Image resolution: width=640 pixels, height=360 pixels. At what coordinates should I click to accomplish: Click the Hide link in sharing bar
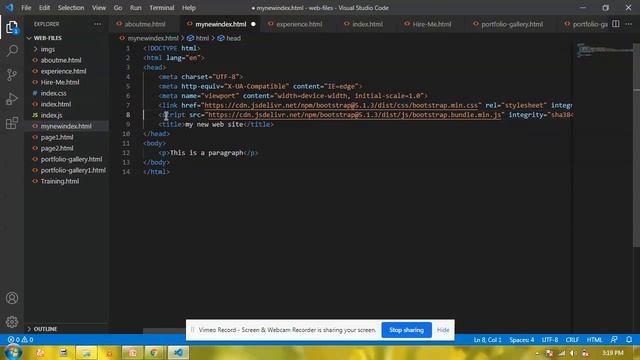click(443, 330)
